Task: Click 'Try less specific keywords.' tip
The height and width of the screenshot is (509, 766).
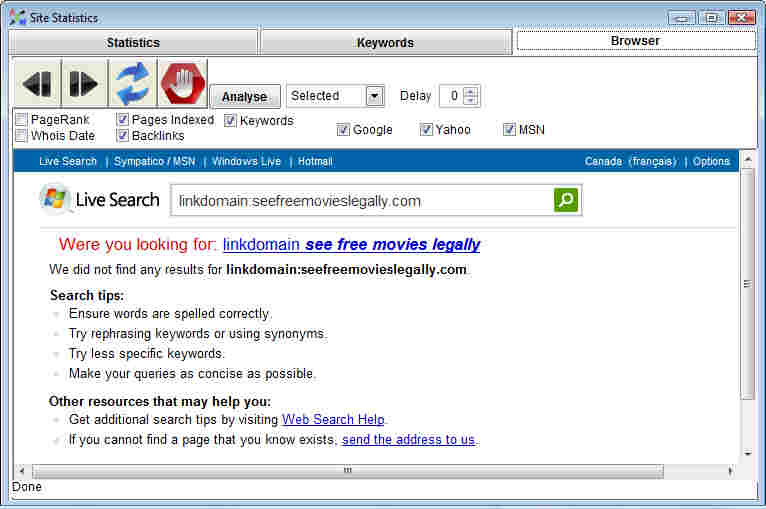Action: pos(147,354)
